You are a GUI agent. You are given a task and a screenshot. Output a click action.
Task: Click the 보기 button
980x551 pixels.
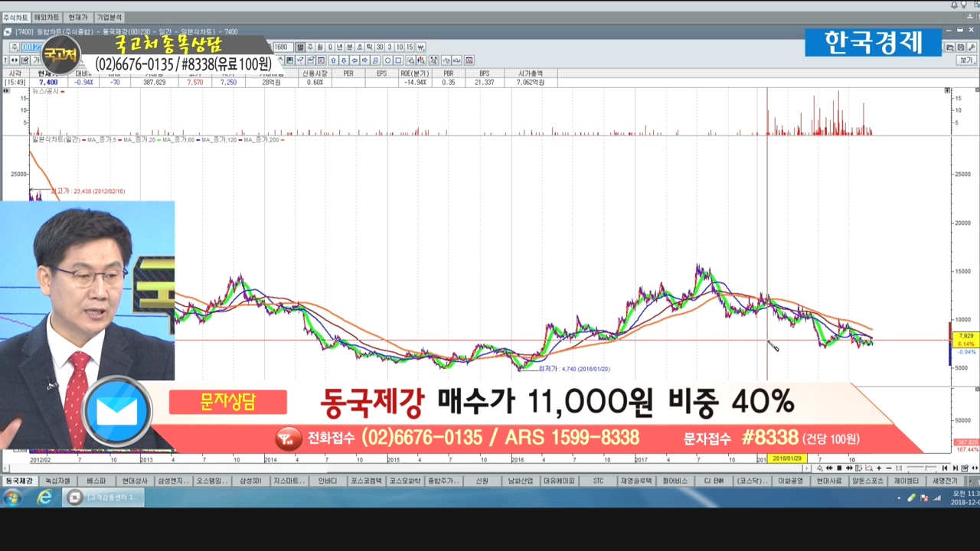(x=965, y=60)
